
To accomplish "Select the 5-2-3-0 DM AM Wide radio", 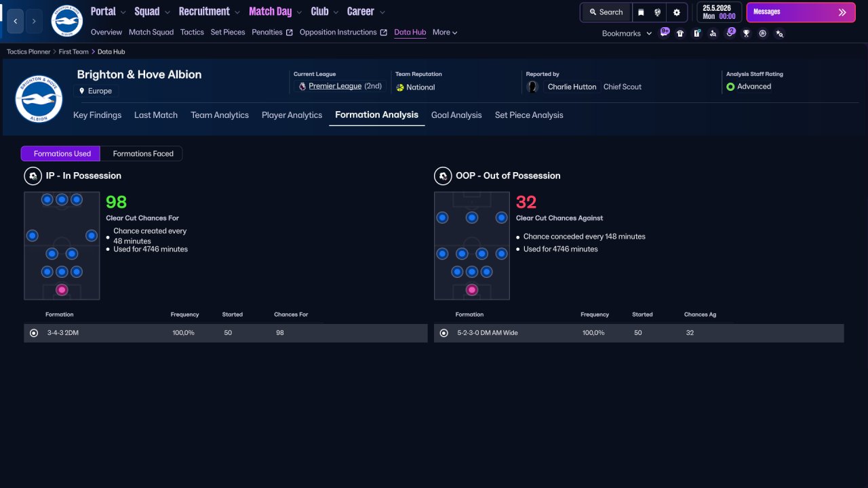I will tap(444, 333).
